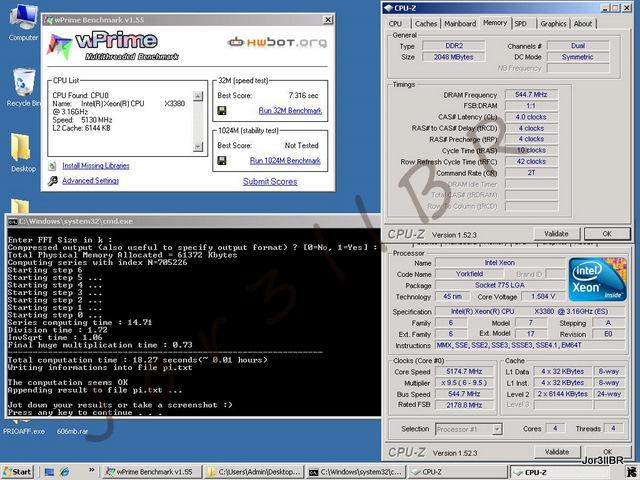640x480 pixels.
Task: Expand the quick launch overflow chevron
Action: click(91, 470)
